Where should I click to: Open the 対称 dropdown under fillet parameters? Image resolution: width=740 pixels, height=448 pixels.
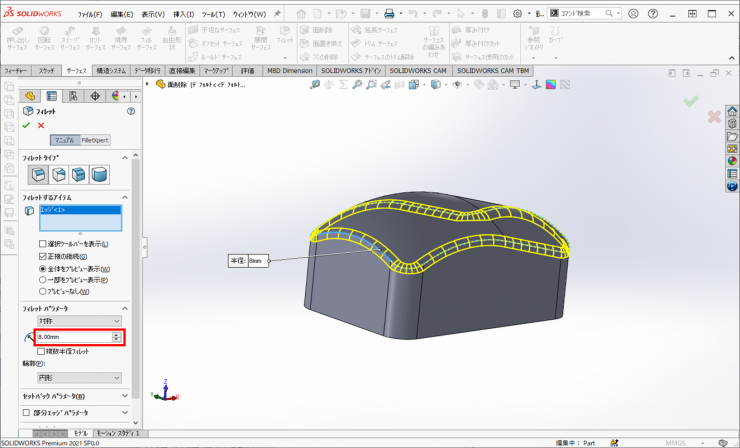80,323
